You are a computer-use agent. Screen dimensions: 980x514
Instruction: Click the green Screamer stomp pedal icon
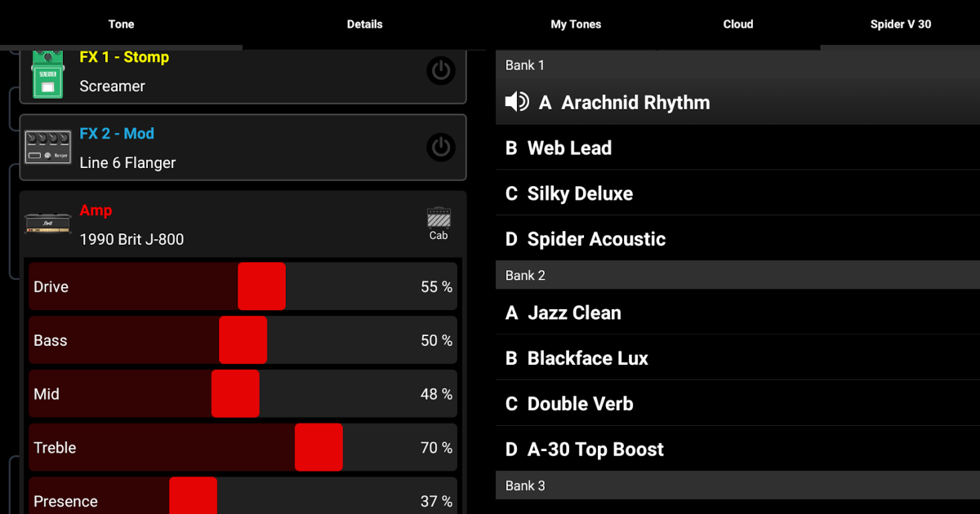coord(47,74)
